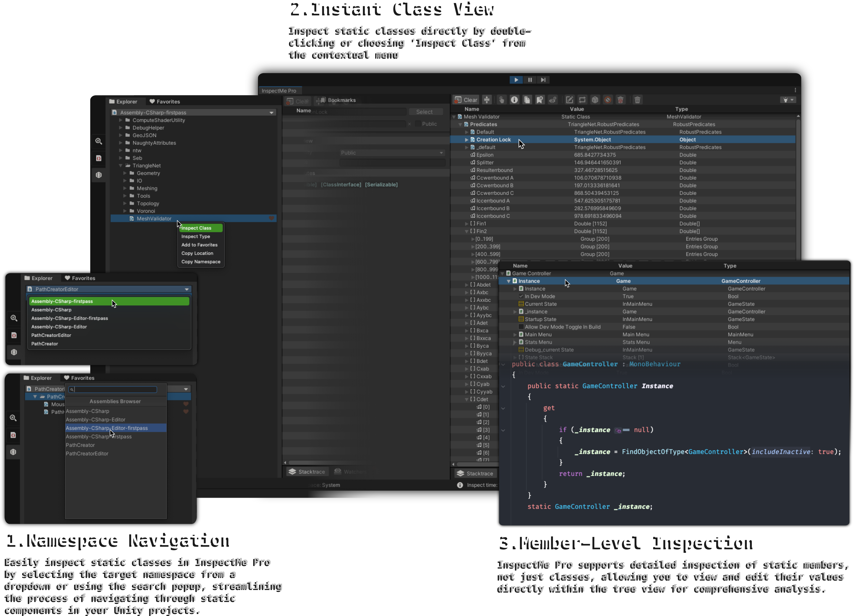Toggle Allow Dev Mode Toggle In Build checkbox
This screenshot has width=854, height=616.
pos(521,327)
